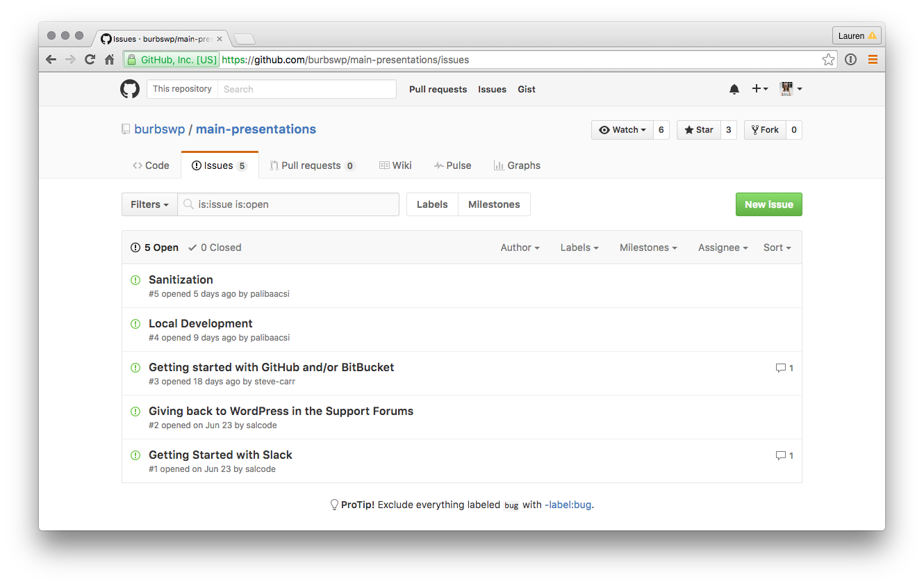View the 3 stargazers count

coord(729,130)
